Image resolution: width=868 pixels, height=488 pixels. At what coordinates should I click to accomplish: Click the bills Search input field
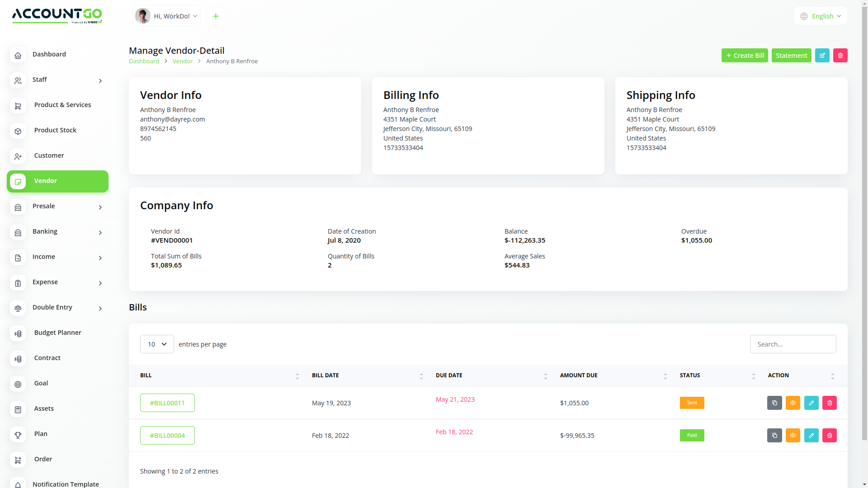click(793, 344)
